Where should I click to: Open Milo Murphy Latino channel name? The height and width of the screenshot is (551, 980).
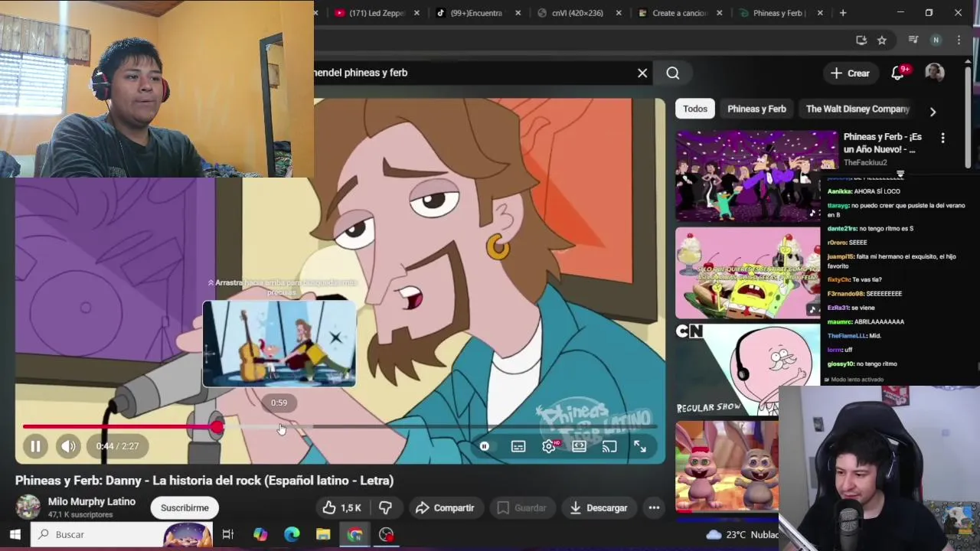pyautogui.click(x=92, y=501)
